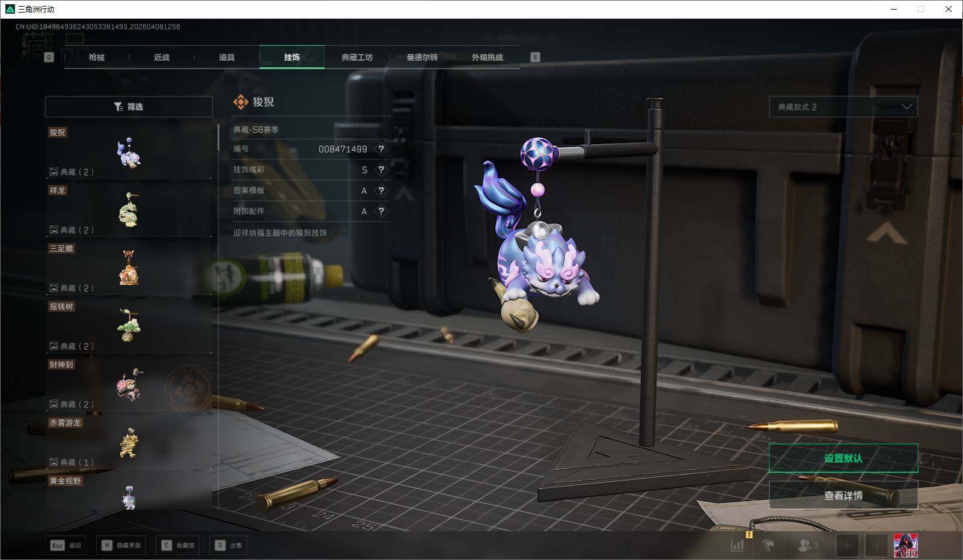
Task: Open 查看详情 for this charm
Action: [843, 495]
